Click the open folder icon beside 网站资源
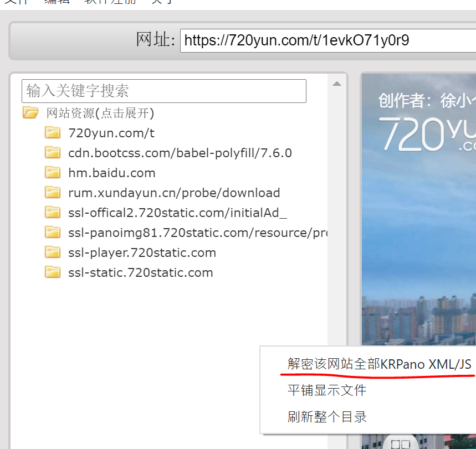Image resolution: width=476 pixels, height=449 pixels. 30,113
